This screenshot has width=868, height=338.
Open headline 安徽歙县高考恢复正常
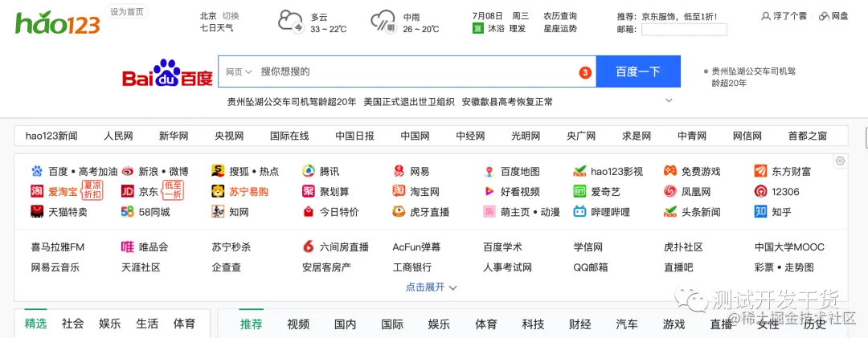507,102
